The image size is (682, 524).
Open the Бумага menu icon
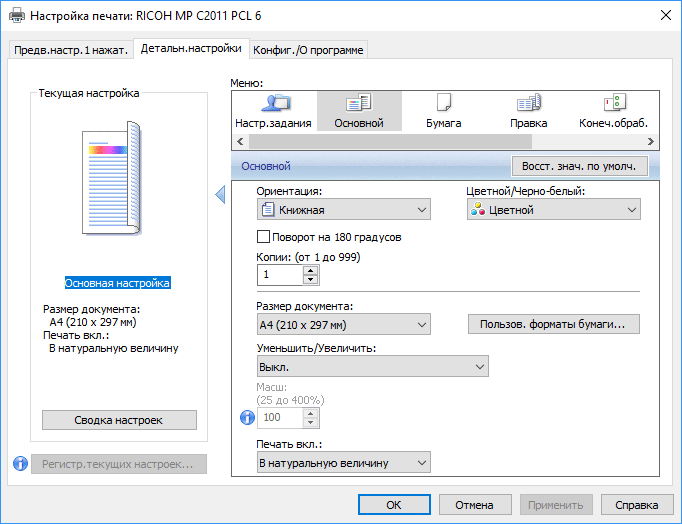tap(444, 111)
